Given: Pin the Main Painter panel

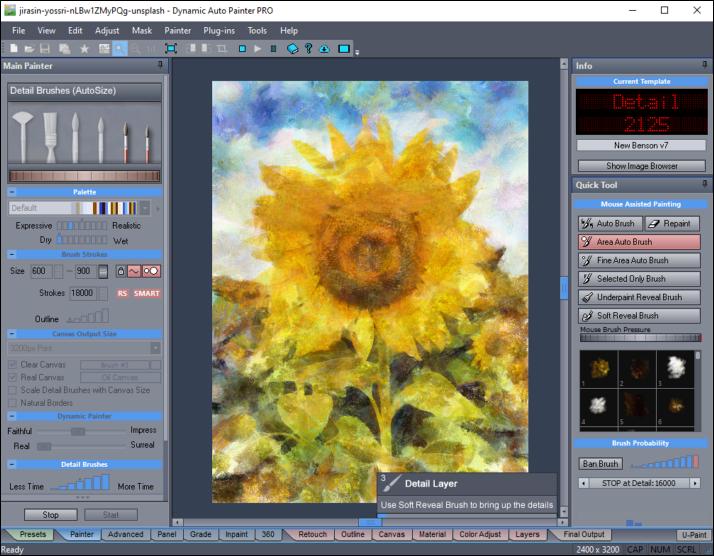Looking at the screenshot, I should coord(160,65).
